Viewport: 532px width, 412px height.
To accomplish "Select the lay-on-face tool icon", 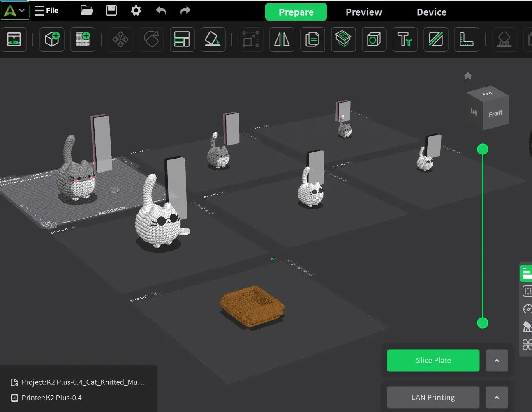I will 213,39.
